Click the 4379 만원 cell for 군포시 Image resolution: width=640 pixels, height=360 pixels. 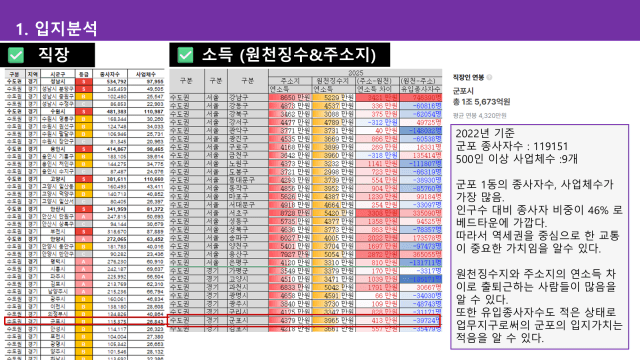[x=290, y=320]
